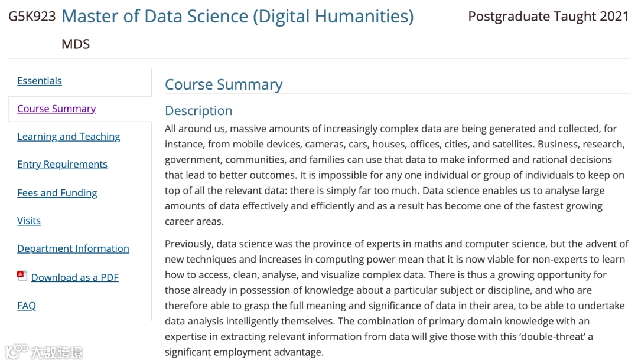Click the 大数跨境 watermark text
Image resolution: width=638 pixels, height=364 pixels.
tap(57, 353)
